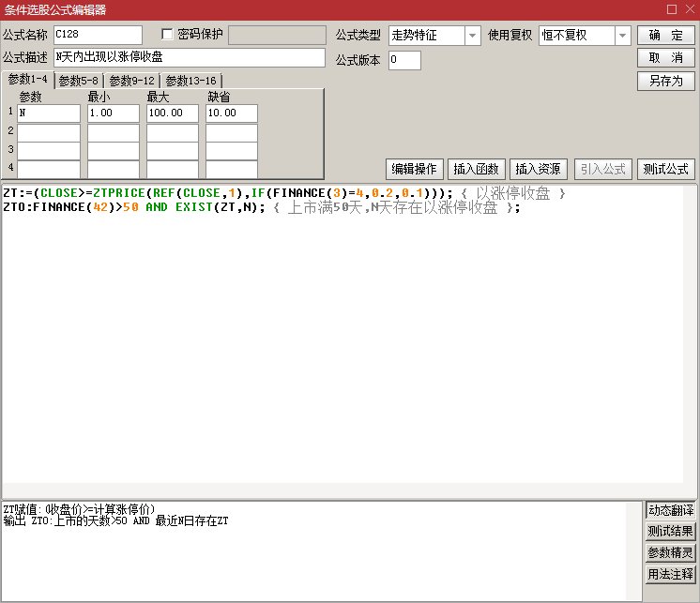
Task: Close the formula editor window
Action: pyautogui.click(x=688, y=9)
